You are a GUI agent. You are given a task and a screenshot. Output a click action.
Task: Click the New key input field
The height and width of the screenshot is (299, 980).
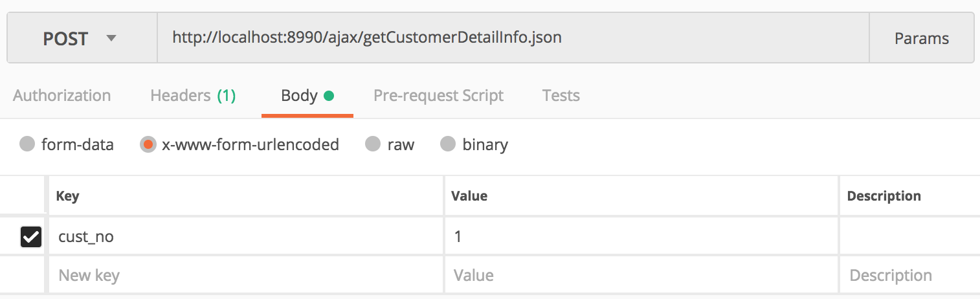(246, 276)
